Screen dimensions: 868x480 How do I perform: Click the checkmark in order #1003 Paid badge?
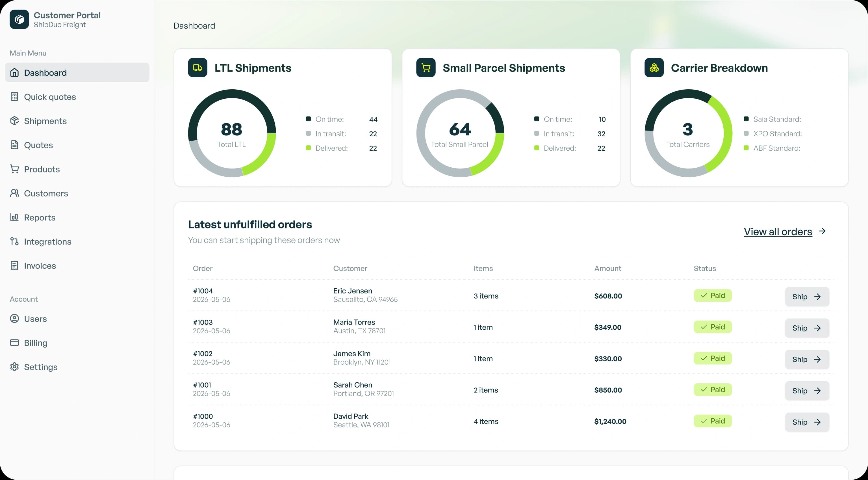click(704, 327)
